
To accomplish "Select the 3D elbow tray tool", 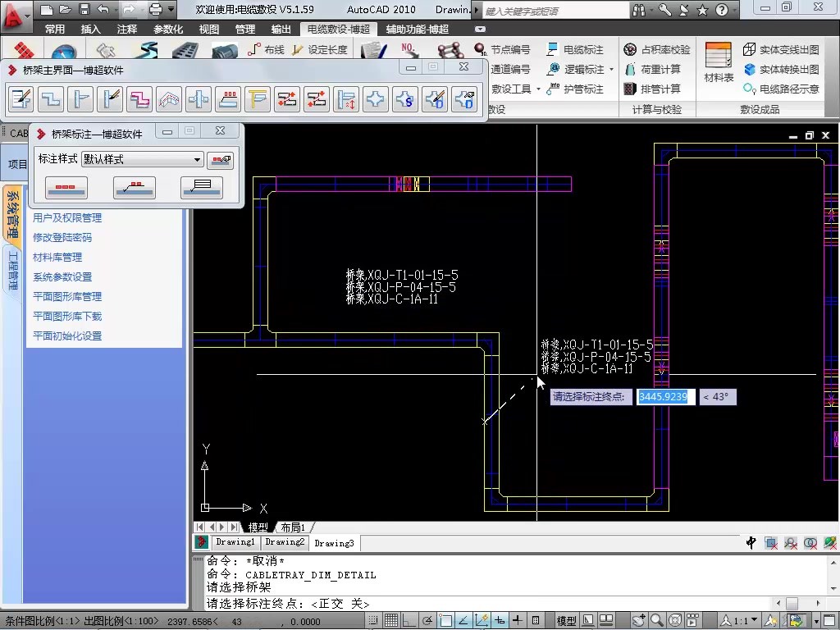I will [169, 99].
